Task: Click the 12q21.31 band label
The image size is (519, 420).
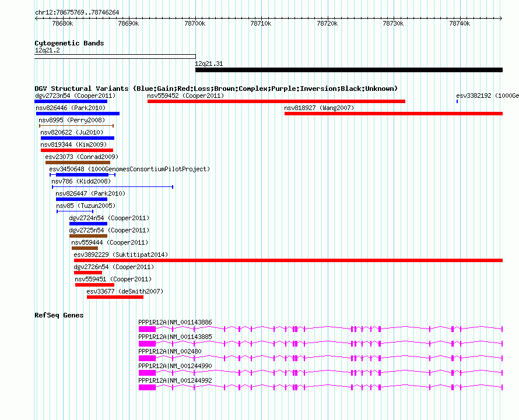Action: 209,63
